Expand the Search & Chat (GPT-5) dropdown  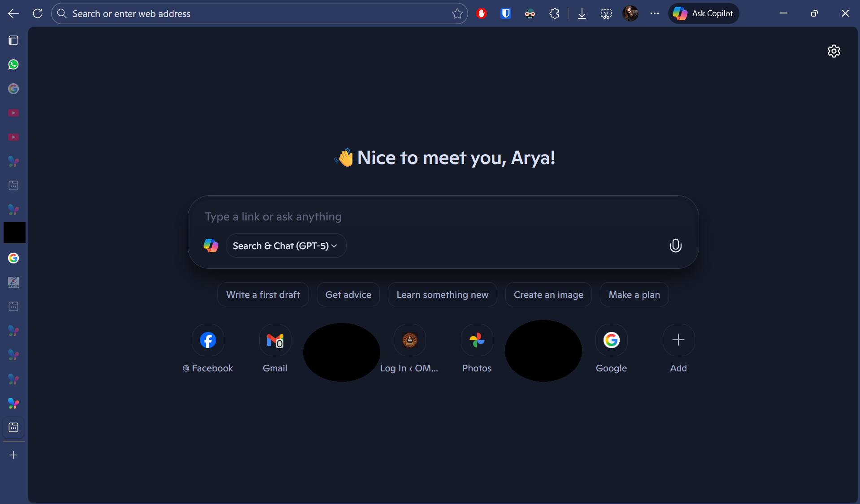(286, 246)
